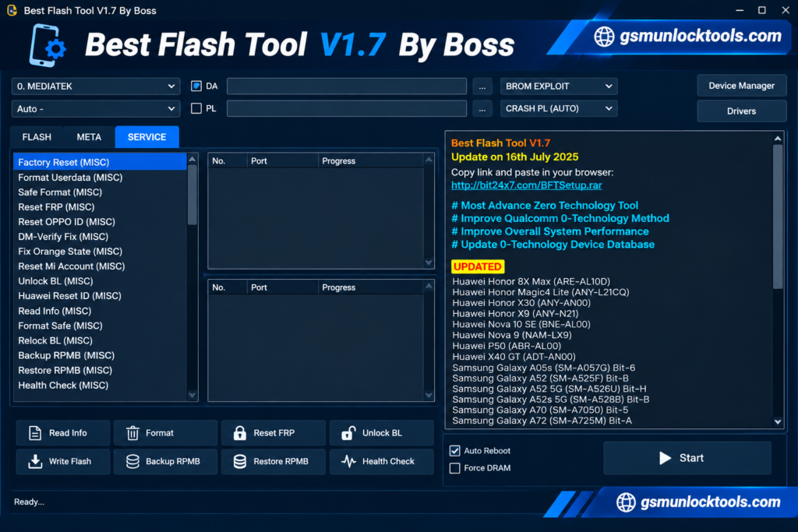Viewport: 798px width, 532px height.
Task: Select Format Safe (MISC)
Action: click(100, 326)
